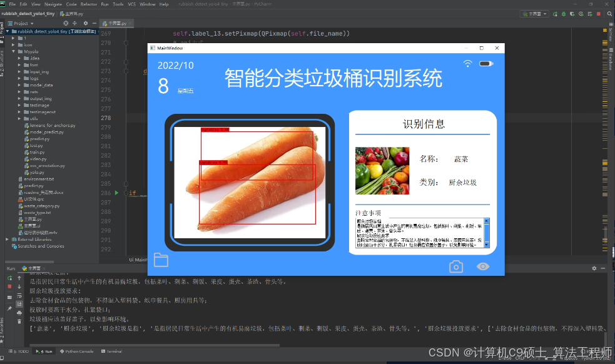This screenshot has width=615, height=364.
Task: Open Project panel settings gear
Action: coord(86,24)
